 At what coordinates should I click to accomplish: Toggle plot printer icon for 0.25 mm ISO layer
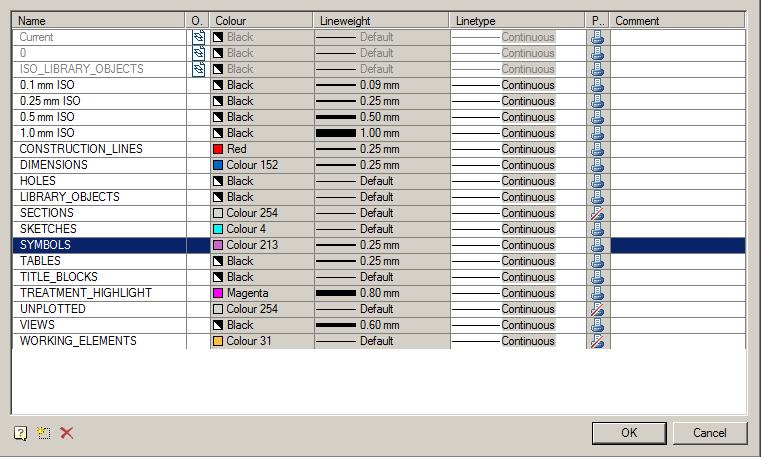tap(597, 101)
